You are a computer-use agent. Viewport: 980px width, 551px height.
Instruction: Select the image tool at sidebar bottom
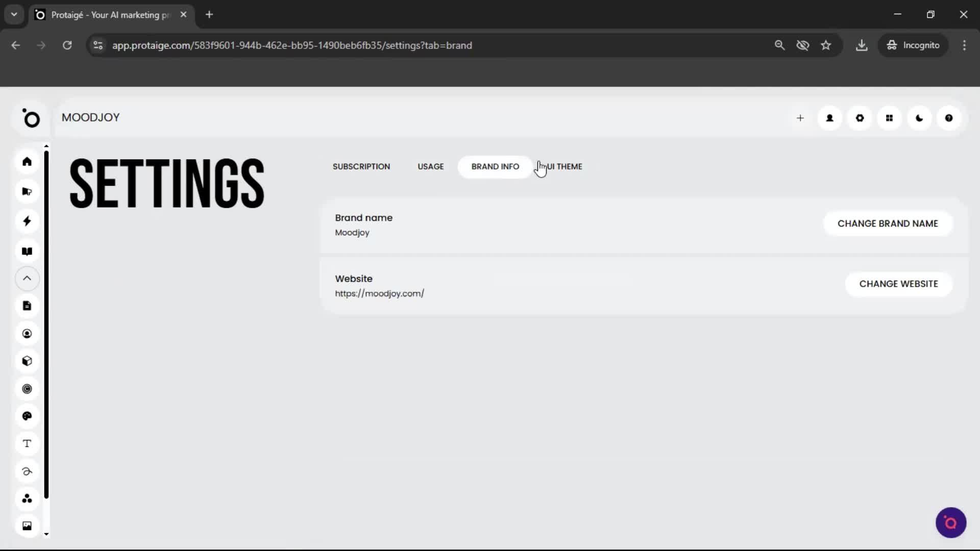(27, 525)
